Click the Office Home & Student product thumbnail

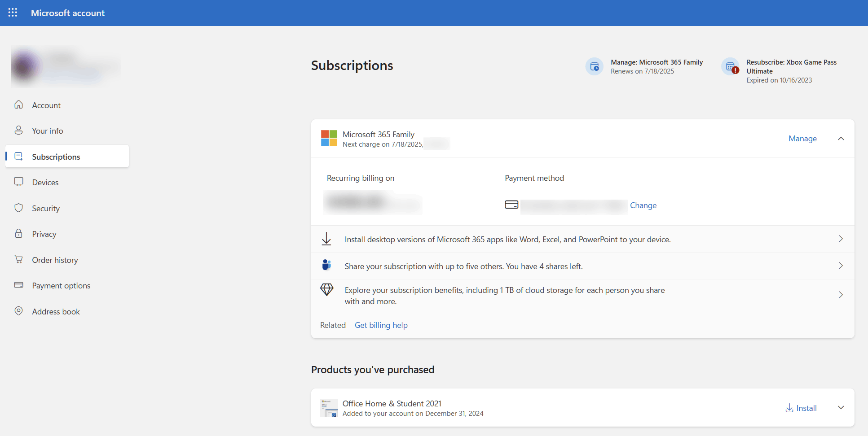[329, 408]
